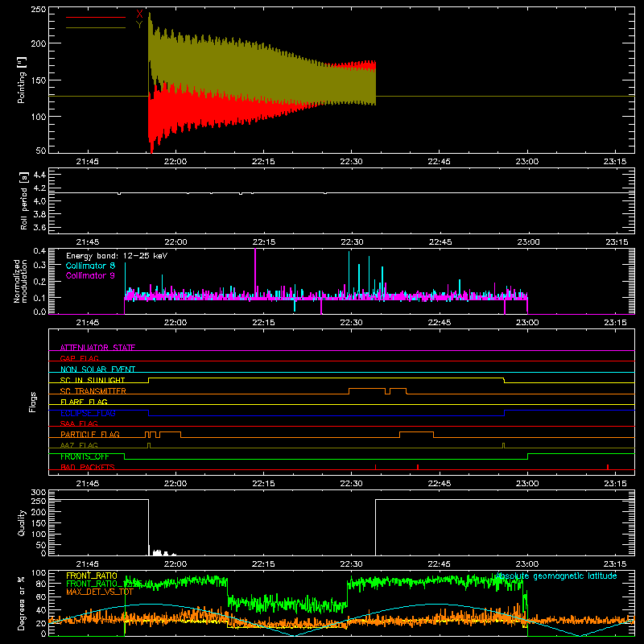The width and height of the screenshot is (644, 644).
Task: Click the 0.4 tick on modulation axis
Action: click(x=39, y=250)
